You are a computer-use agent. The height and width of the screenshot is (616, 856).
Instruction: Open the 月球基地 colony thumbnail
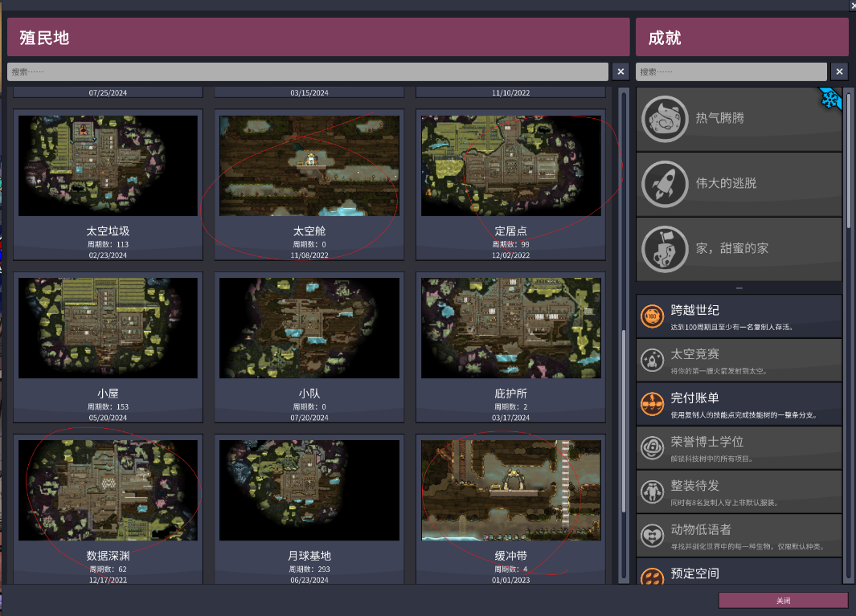309,491
